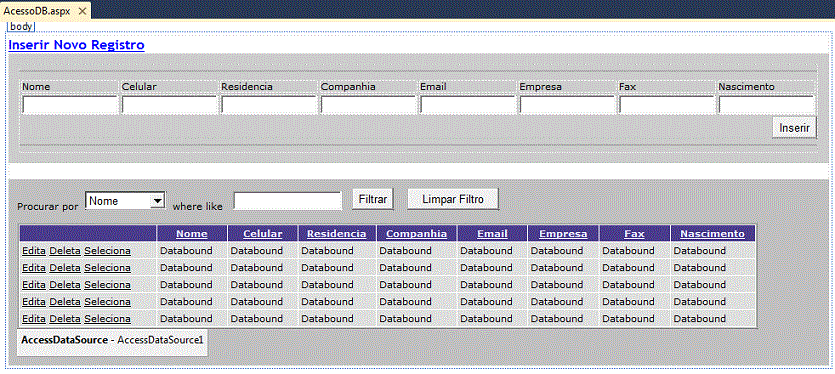The width and height of the screenshot is (835, 374).
Task: Click Deleta in the third grid row
Action: pyautogui.click(x=65, y=284)
